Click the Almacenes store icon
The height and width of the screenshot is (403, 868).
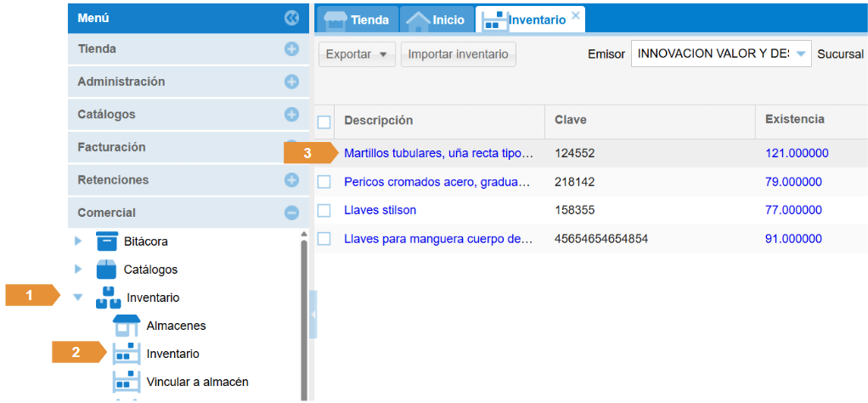coord(127,326)
